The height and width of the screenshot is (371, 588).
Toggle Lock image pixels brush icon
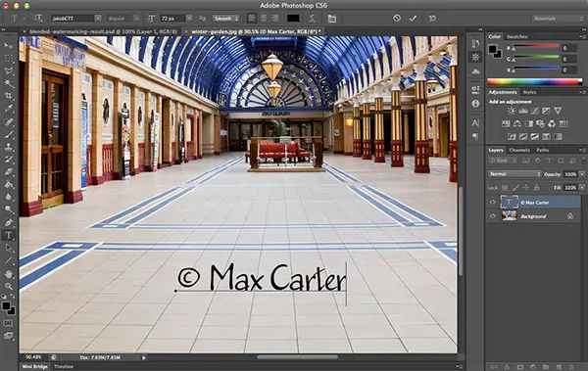click(516, 187)
